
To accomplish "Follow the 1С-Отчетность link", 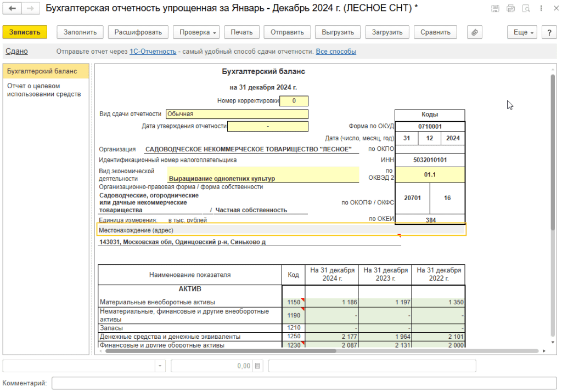I will 153,52.
